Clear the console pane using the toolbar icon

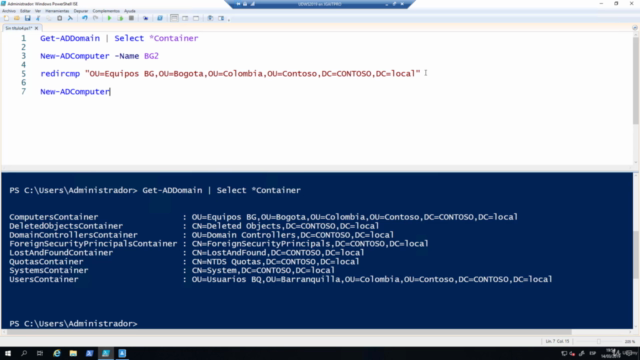70,18
